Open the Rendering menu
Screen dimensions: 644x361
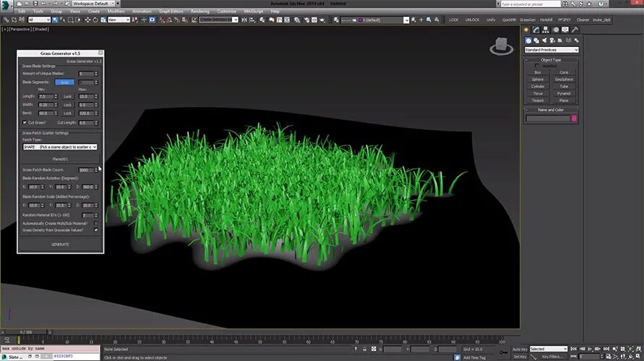click(200, 11)
